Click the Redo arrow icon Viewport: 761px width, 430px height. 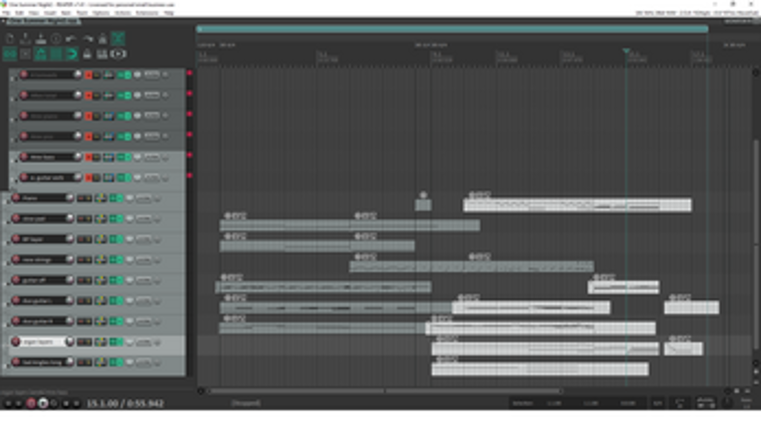point(87,39)
